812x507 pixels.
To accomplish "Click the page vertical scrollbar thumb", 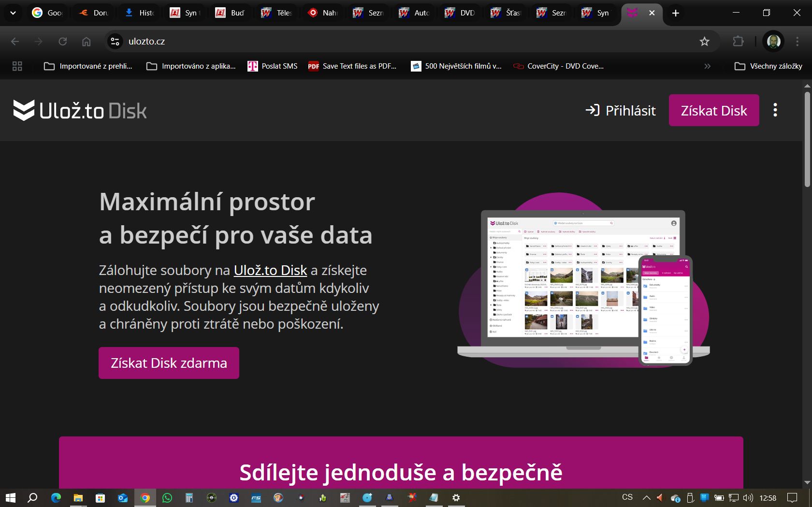I will tap(807, 139).
